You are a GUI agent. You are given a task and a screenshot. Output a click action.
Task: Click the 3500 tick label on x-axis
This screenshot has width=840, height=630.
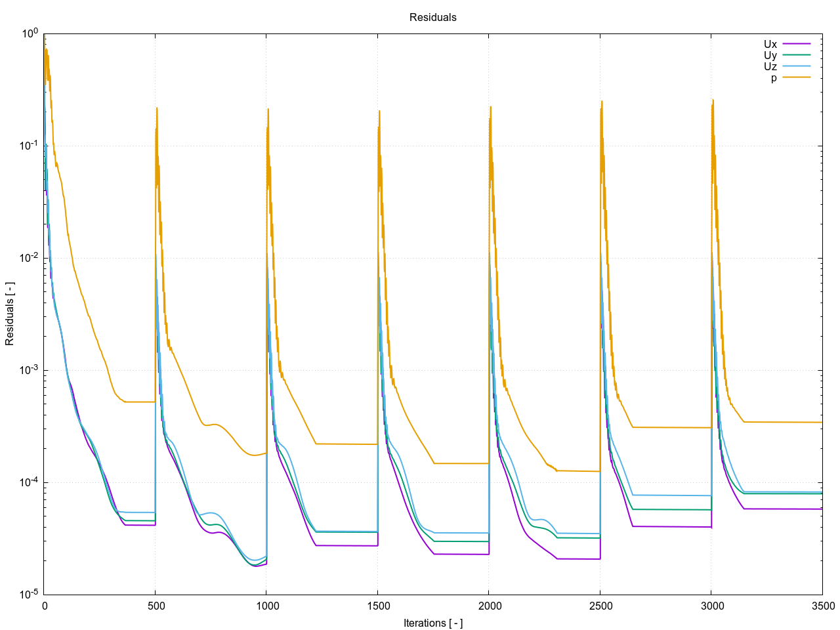point(822,606)
